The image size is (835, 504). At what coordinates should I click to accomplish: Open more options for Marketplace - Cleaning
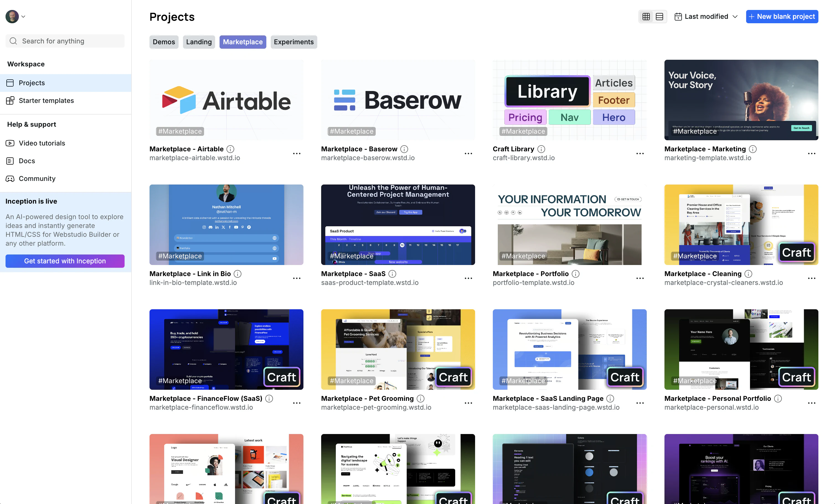point(812,279)
